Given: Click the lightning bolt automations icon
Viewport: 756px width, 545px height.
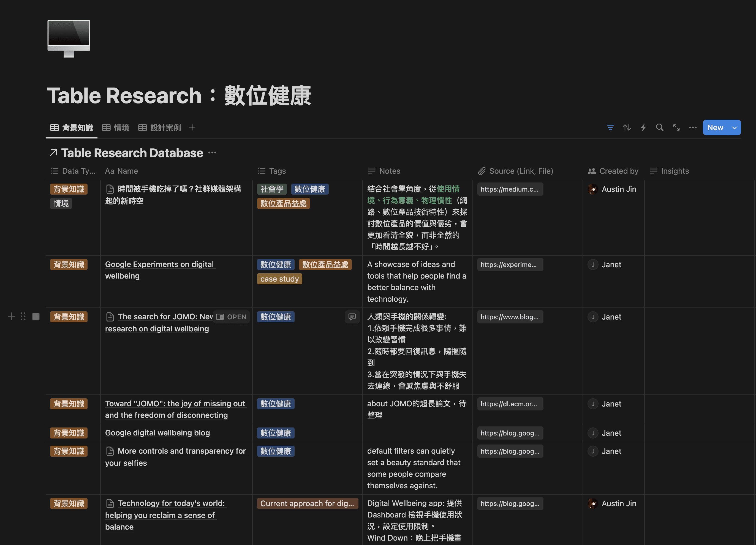Looking at the screenshot, I should (x=643, y=128).
